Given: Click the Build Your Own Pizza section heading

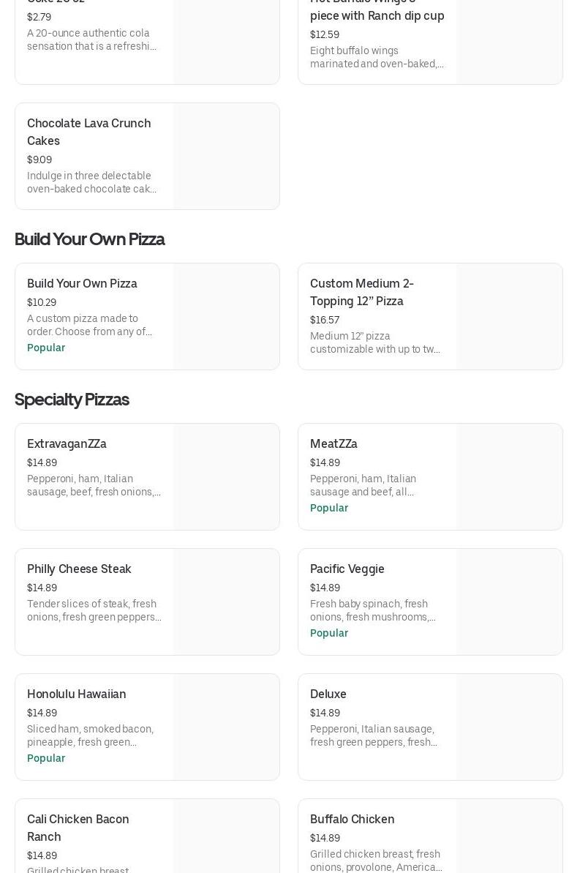Looking at the screenshot, I should tap(89, 239).
